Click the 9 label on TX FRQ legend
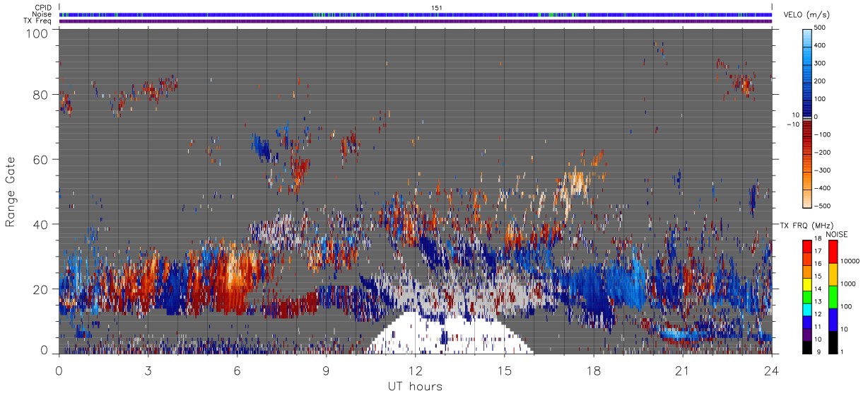The image size is (868, 401). pos(819,351)
